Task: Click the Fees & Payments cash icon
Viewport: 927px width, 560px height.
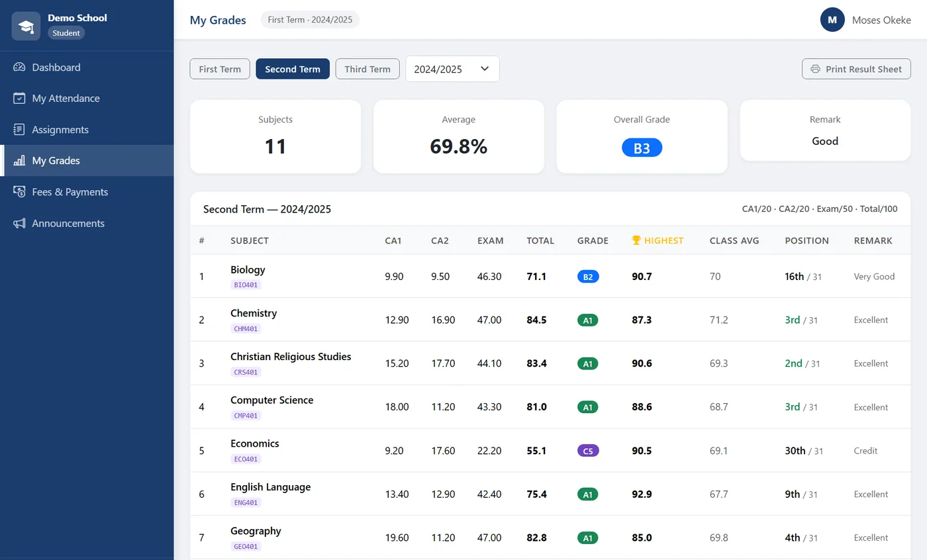Action: pos(19,191)
